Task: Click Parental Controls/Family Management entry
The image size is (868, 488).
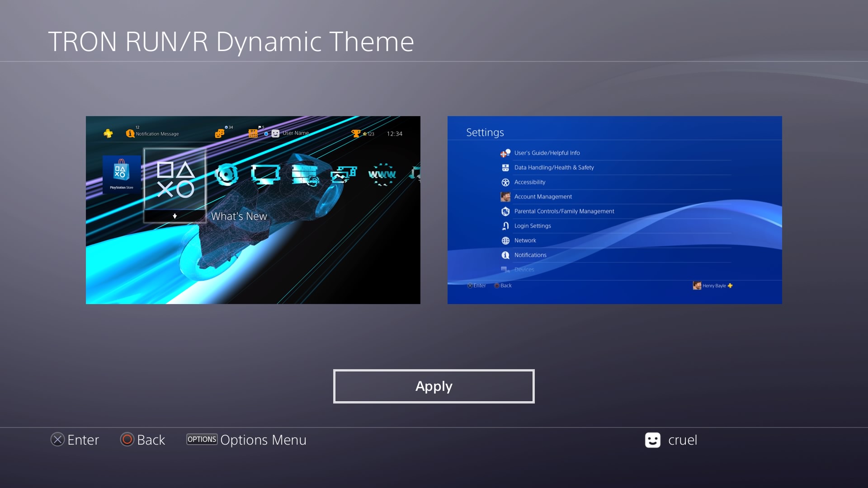Action: point(564,211)
